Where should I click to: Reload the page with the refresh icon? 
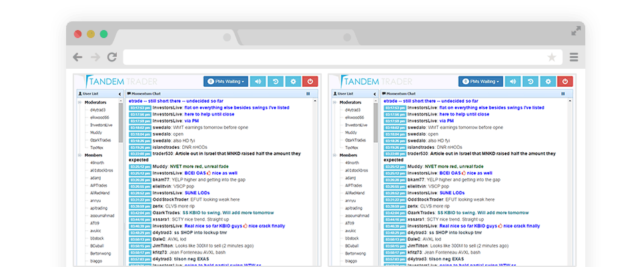click(x=112, y=57)
